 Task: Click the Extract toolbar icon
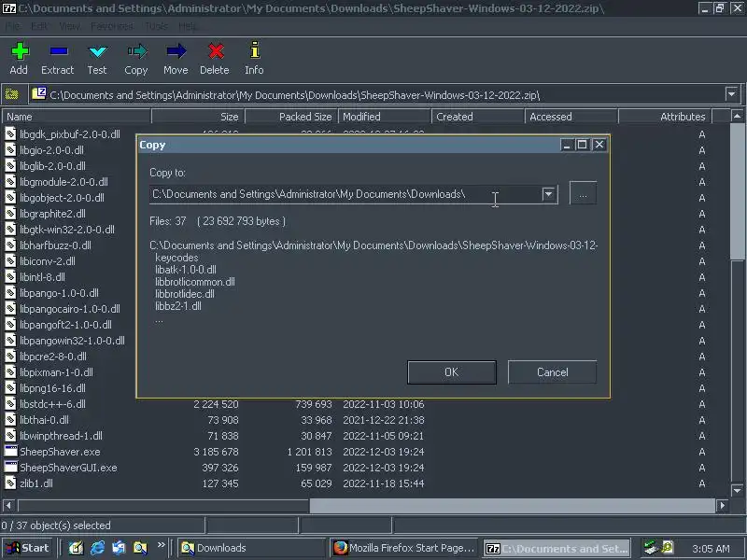[x=59, y=51]
